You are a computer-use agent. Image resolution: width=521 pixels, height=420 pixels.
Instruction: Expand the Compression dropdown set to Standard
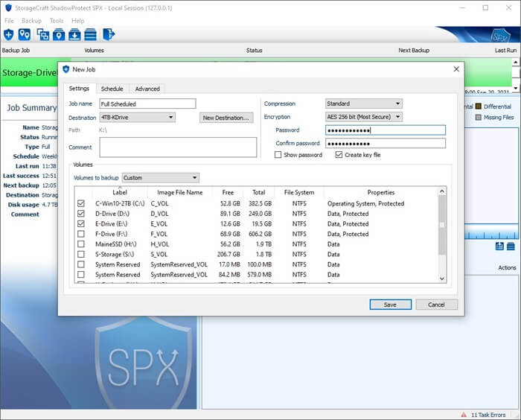coord(363,104)
